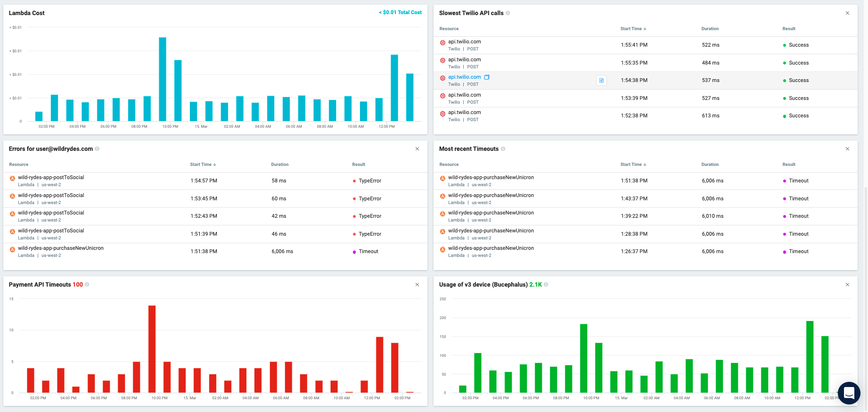
Task: Click Timeout result in the 1:28:38 PM row
Action: (796, 234)
